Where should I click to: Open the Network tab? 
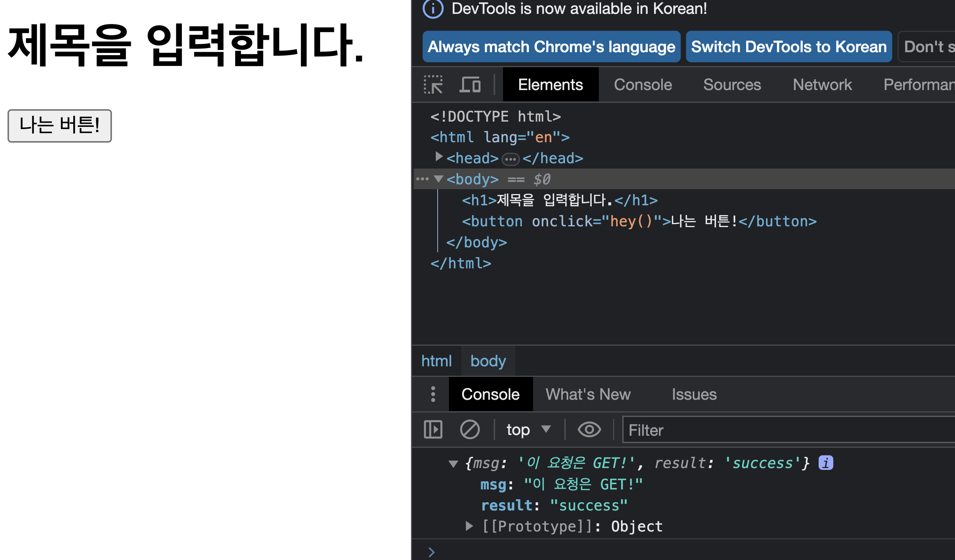pyautogui.click(x=822, y=84)
